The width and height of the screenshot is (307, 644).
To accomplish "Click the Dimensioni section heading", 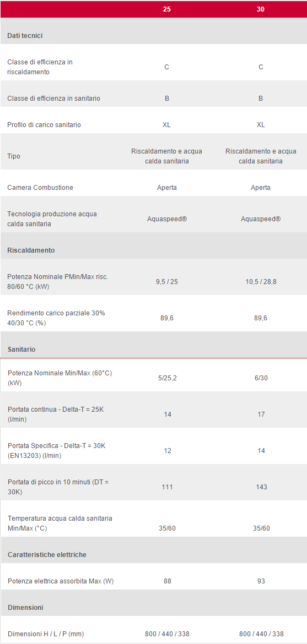I will 25,608.
